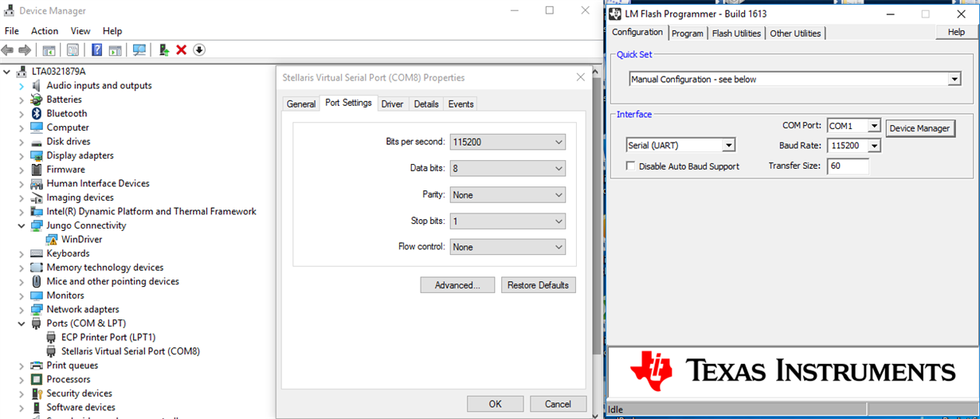Click the Forward arrow in Device Manager toolbar
This screenshot has width=980, height=419.
point(25,49)
